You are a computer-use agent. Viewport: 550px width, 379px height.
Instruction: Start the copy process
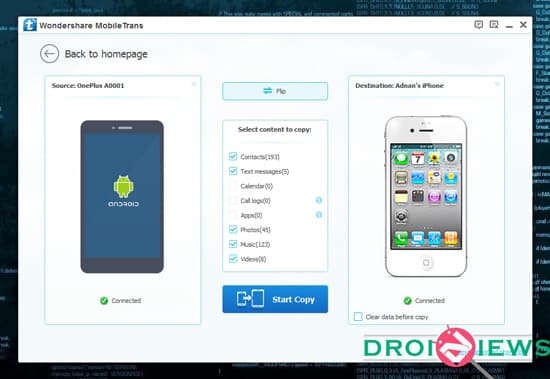tap(275, 299)
